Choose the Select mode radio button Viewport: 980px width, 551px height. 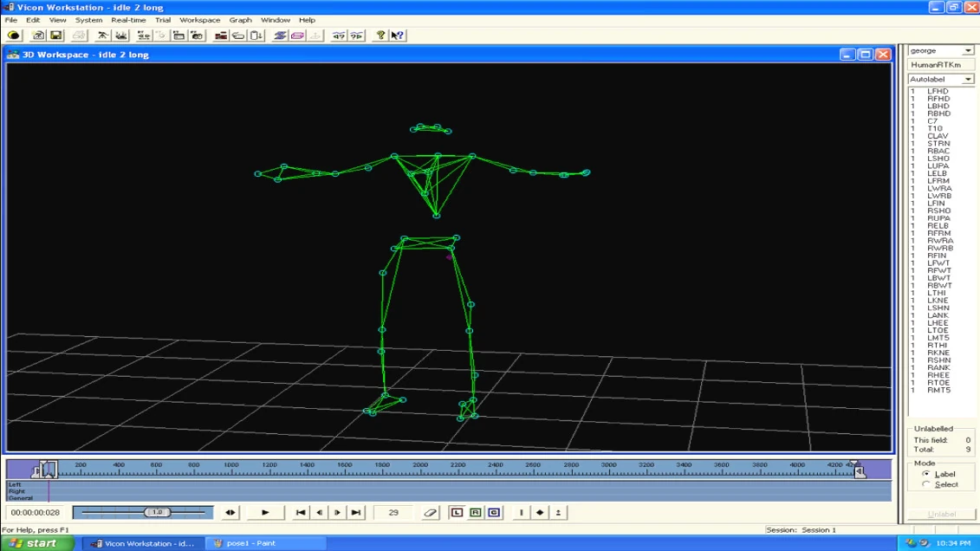pos(925,484)
